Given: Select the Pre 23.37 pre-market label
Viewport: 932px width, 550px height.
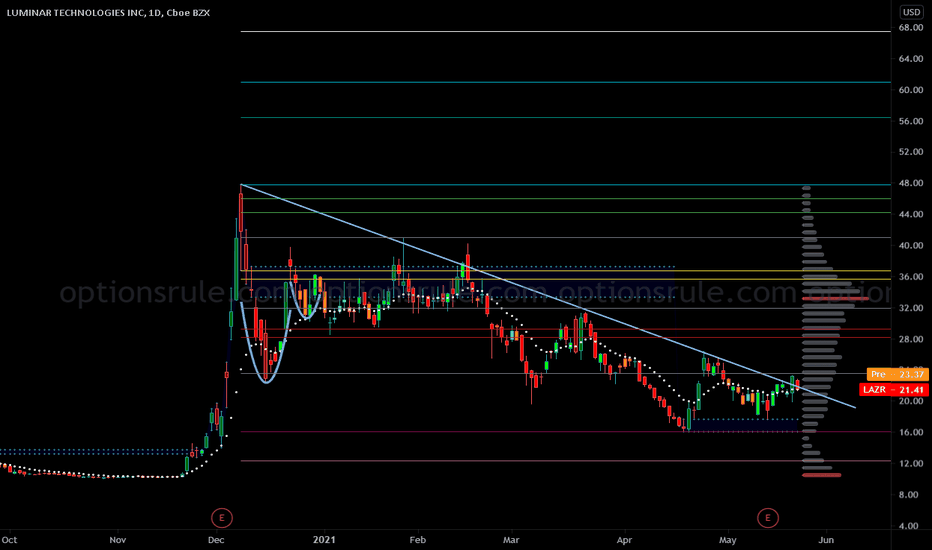Looking at the screenshot, I should click(898, 374).
